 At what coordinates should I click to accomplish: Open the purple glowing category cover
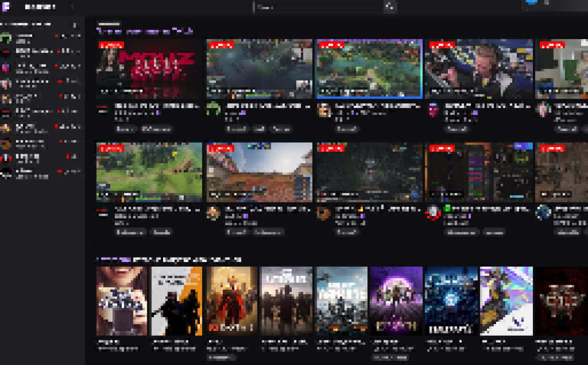tap(396, 301)
